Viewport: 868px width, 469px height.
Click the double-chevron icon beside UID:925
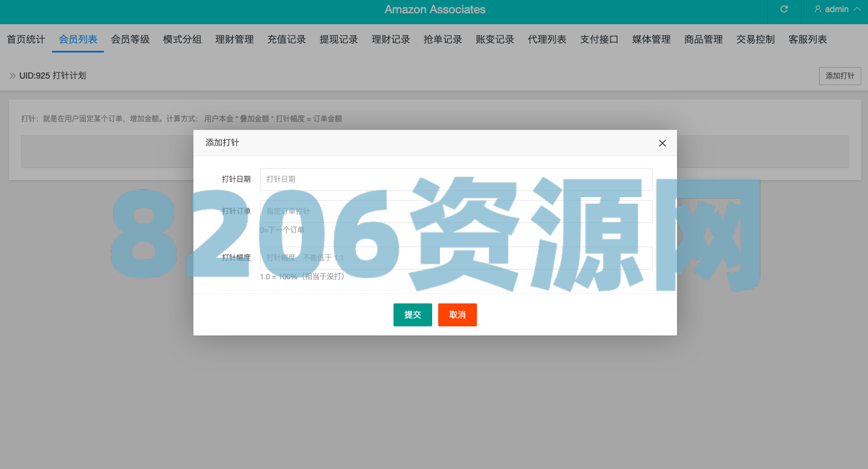pos(12,76)
